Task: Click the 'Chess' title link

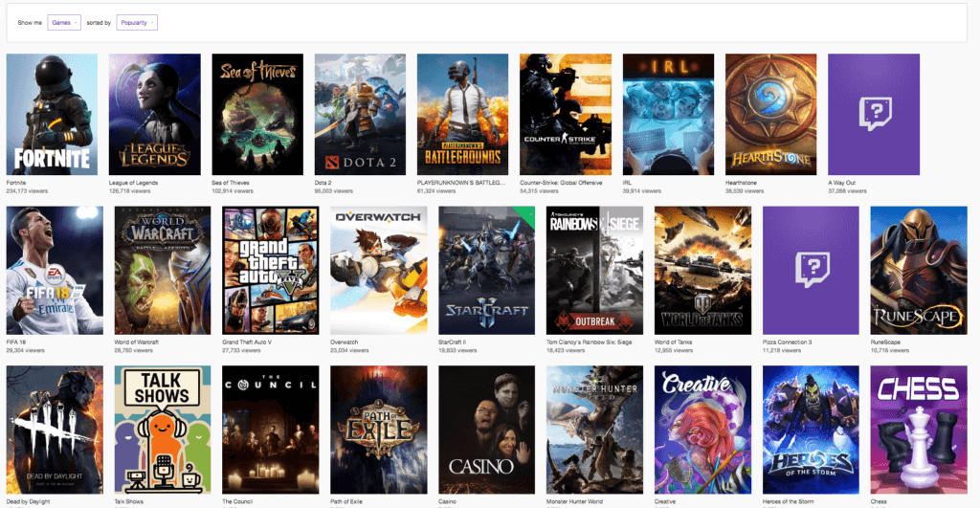Action: coord(879,501)
